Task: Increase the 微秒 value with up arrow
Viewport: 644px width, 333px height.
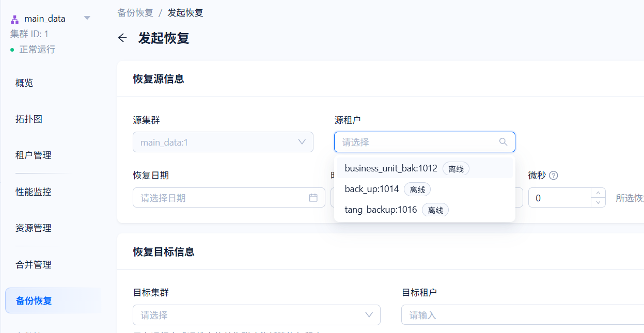Action: 598,193
